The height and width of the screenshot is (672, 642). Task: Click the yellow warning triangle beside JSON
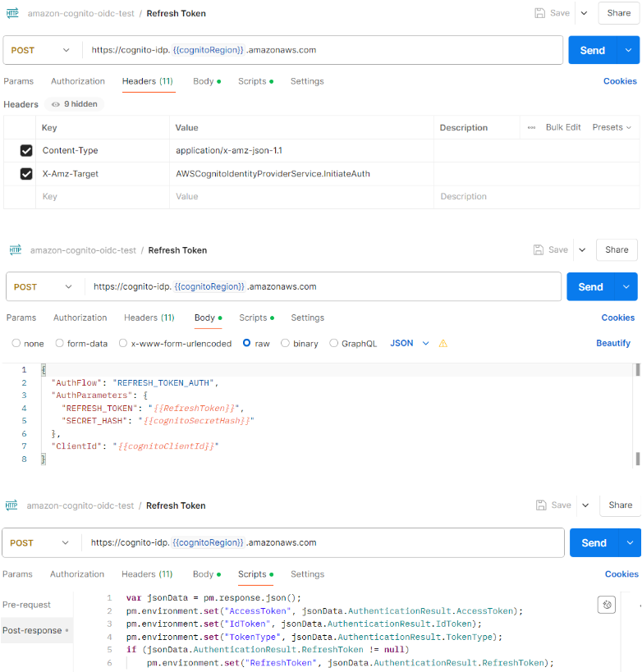[x=443, y=344]
